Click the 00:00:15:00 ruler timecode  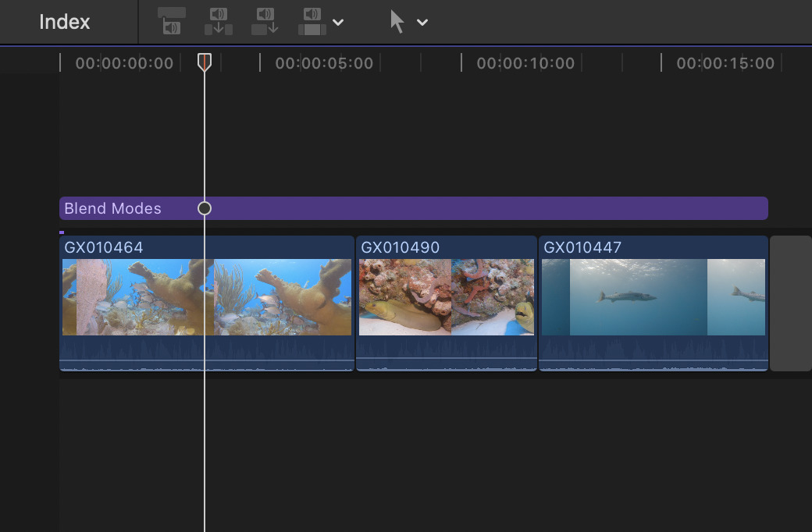[x=725, y=63]
